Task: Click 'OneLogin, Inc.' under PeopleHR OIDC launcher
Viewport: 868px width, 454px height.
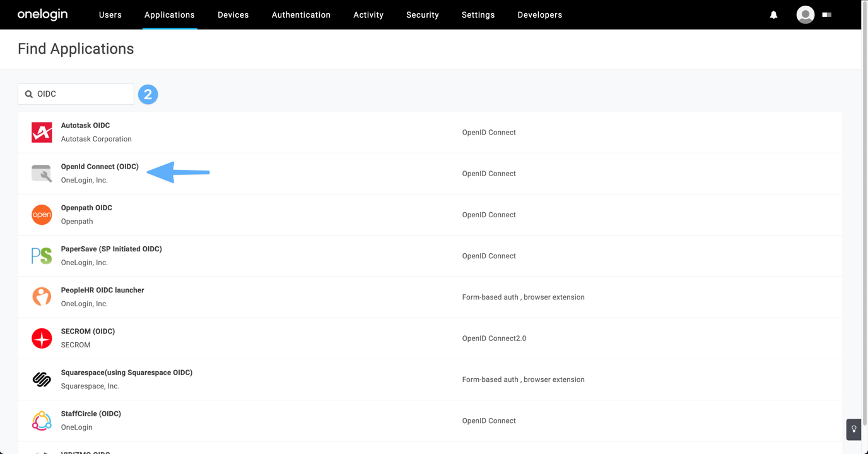Action: (x=85, y=304)
